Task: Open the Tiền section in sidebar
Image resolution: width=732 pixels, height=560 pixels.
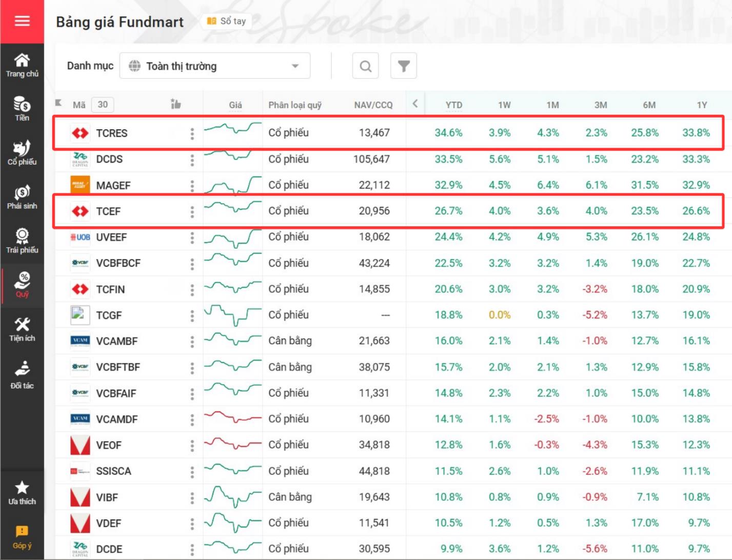Action: tap(22, 109)
